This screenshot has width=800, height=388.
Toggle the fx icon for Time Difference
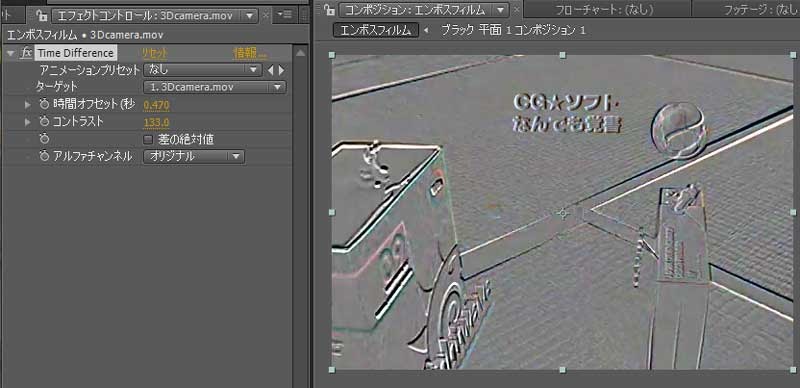point(26,53)
